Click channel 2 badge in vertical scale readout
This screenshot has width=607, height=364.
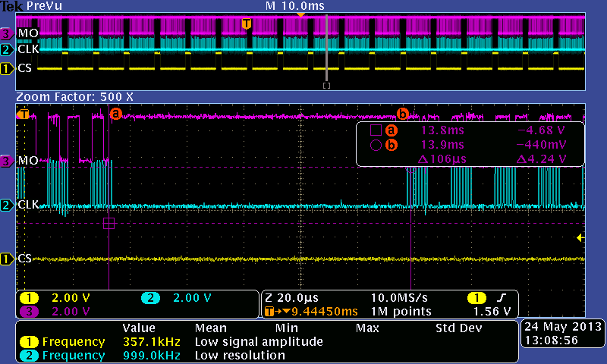[x=150, y=298]
